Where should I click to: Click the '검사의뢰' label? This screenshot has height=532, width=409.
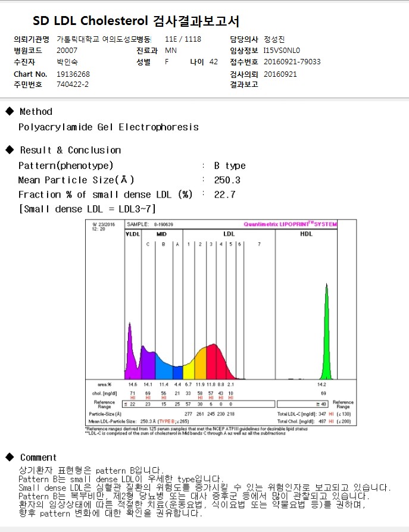[x=243, y=74]
